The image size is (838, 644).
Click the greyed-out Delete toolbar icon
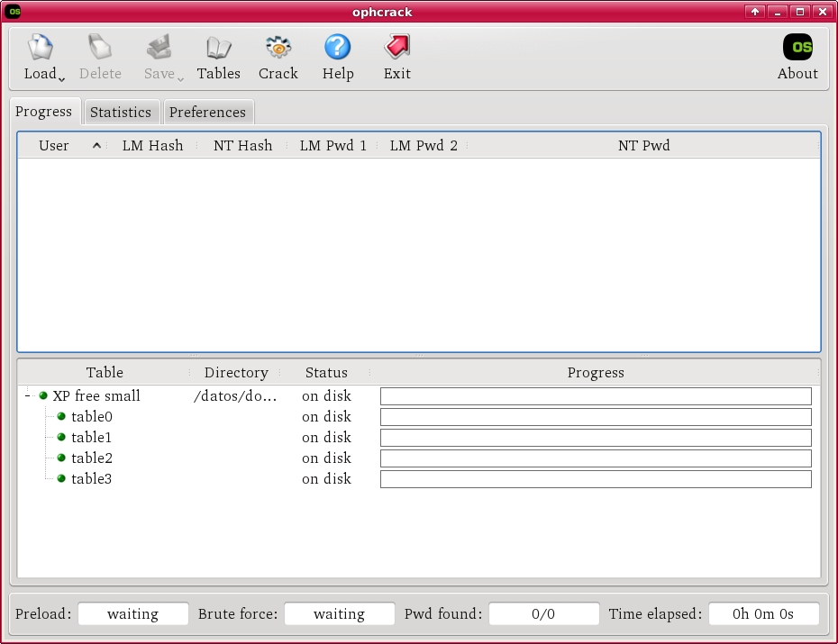pyautogui.click(x=99, y=48)
